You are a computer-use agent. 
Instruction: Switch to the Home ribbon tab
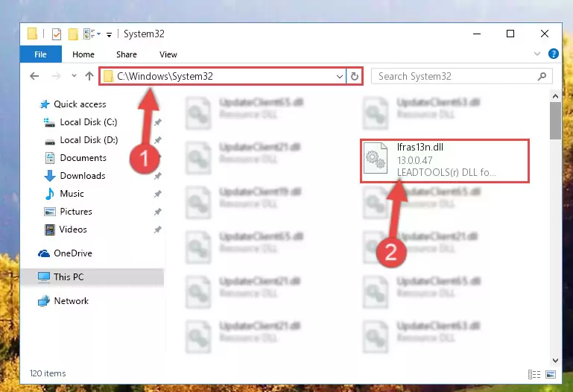tap(83, 54)
